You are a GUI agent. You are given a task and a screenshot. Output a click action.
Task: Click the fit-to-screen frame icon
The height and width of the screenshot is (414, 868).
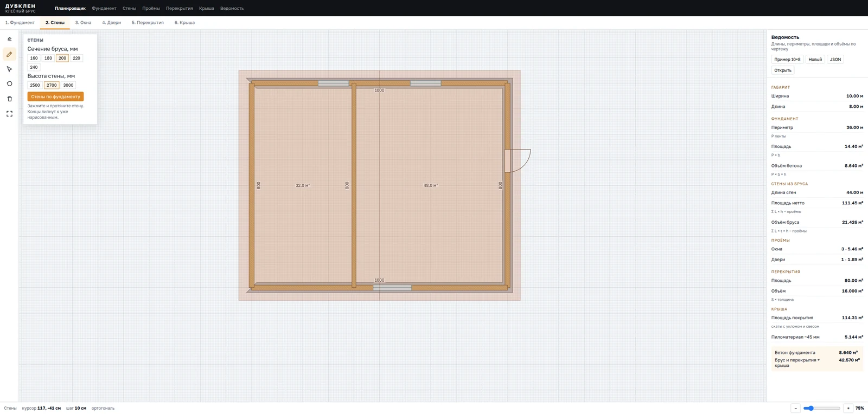(9, 114)
